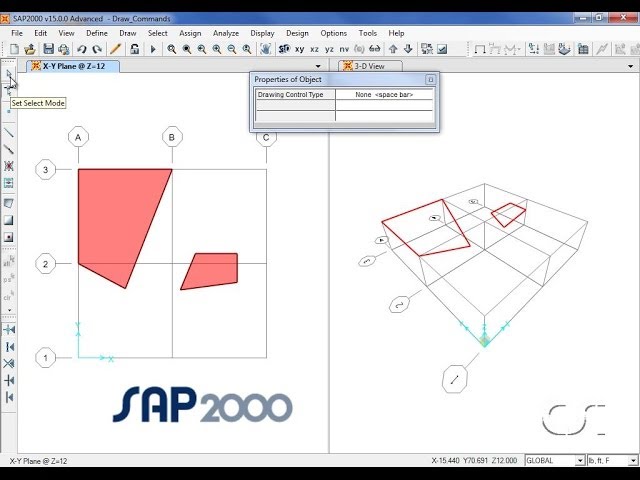Select the Quick Draw Frame tool
This screenshot has height=480, width=640.
pos(9,149)
